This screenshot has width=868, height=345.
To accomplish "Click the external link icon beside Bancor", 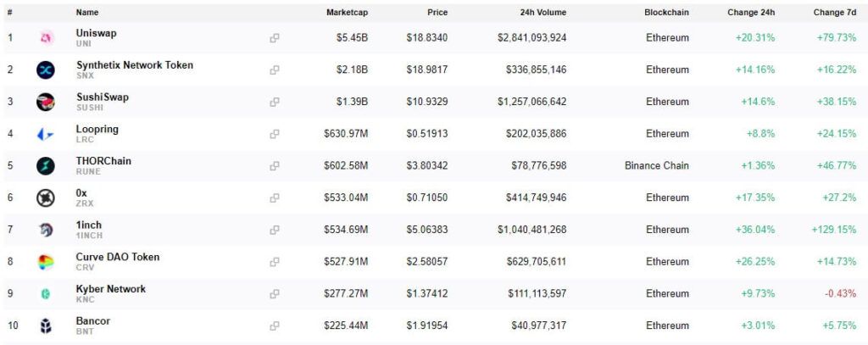I will (x=275, y=326).
